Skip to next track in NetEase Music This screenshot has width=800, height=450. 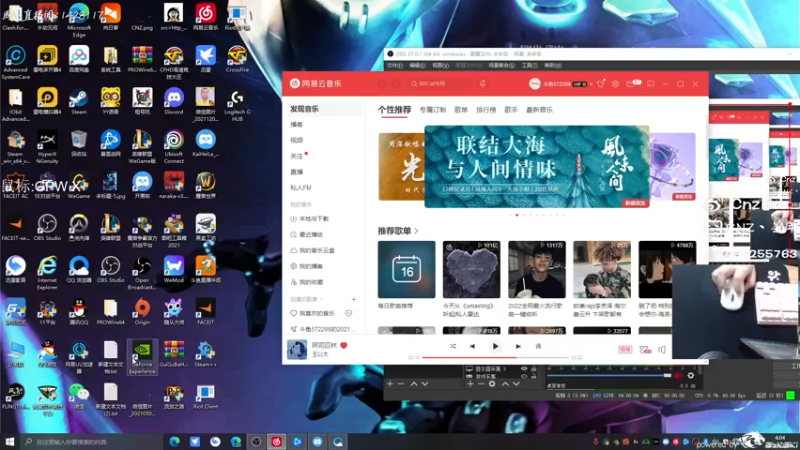(x=518, y=346)
